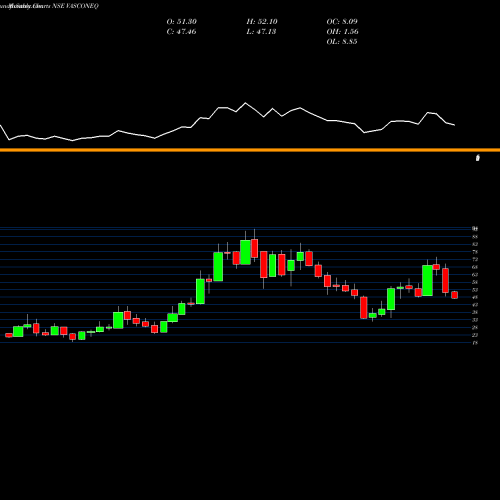The height and width of the screenshot is (500, 500).
Task: Click the 58 price axis label
Action: tap(475, 282)
